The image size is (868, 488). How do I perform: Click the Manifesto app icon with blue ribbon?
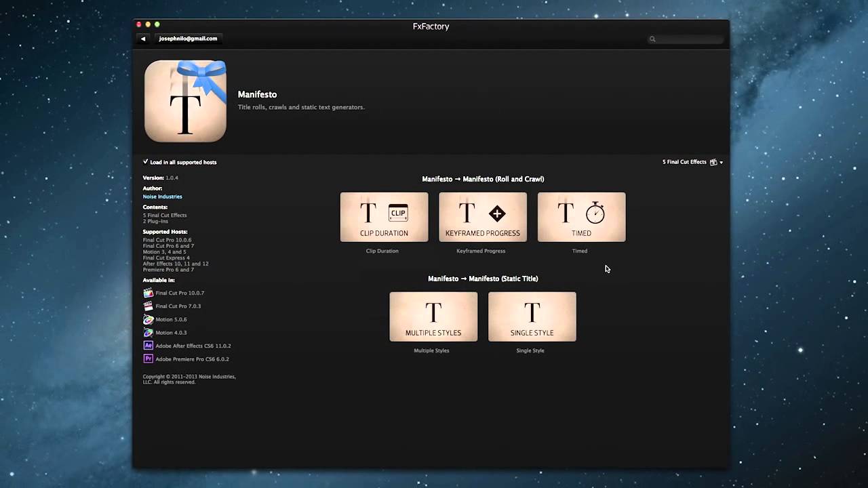185,101
